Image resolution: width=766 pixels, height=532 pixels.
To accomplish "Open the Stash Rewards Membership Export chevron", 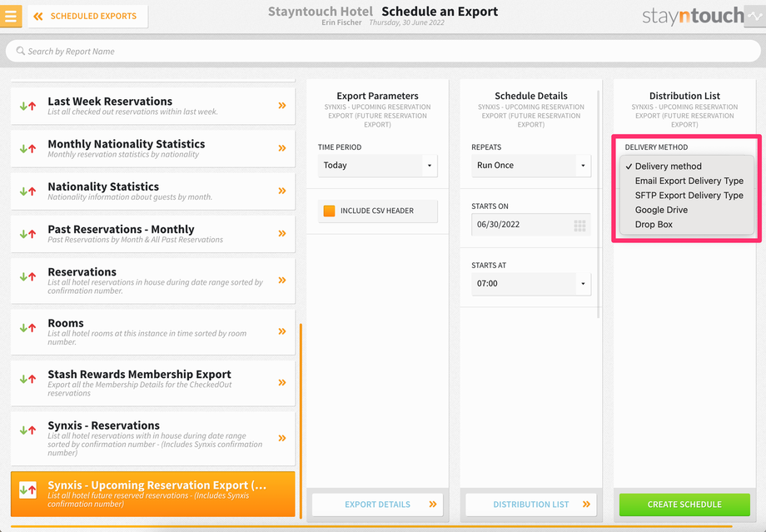I will click(282, 382).
